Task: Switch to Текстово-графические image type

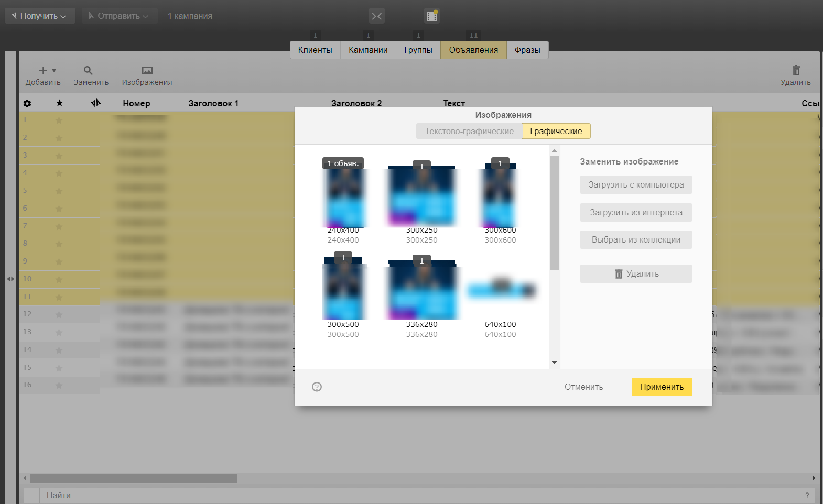Action: (x=469, y=131)
